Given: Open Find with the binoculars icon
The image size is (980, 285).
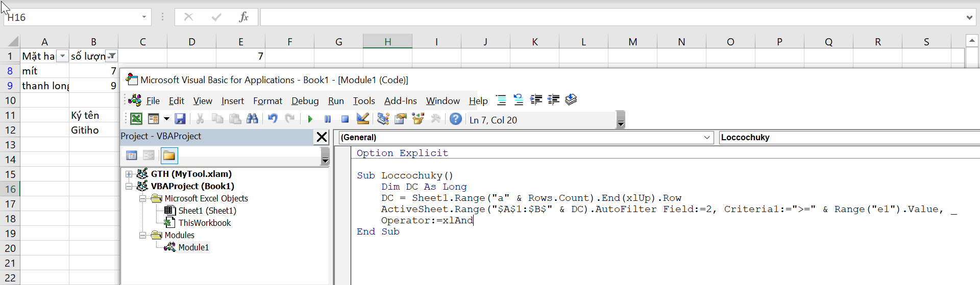Looking at the screenshot, I should 252,119.
